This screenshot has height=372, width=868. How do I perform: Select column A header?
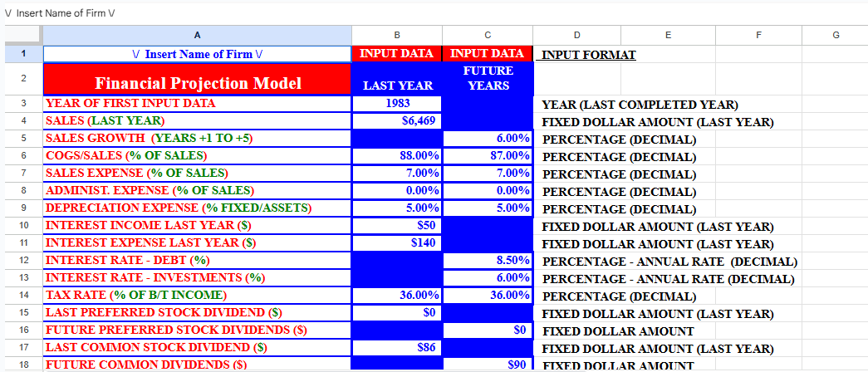point(197,35)
